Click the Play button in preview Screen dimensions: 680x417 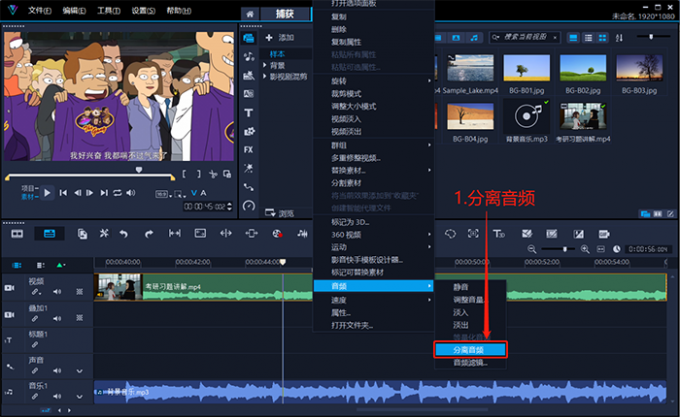point(46,192)
